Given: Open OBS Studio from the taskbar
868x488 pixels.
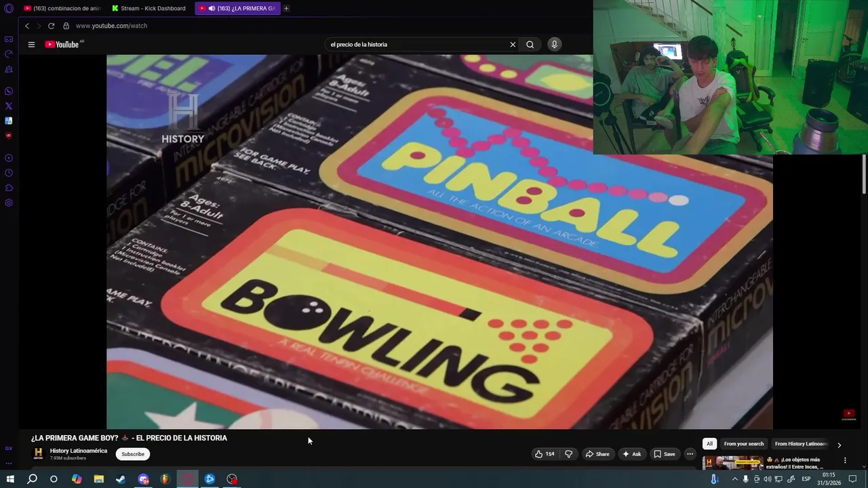Looking at the screenshot, I should coord(232,479).
